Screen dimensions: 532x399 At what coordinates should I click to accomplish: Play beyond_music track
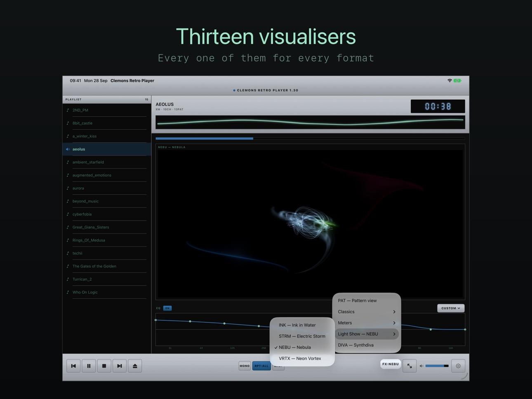point(107,201)
